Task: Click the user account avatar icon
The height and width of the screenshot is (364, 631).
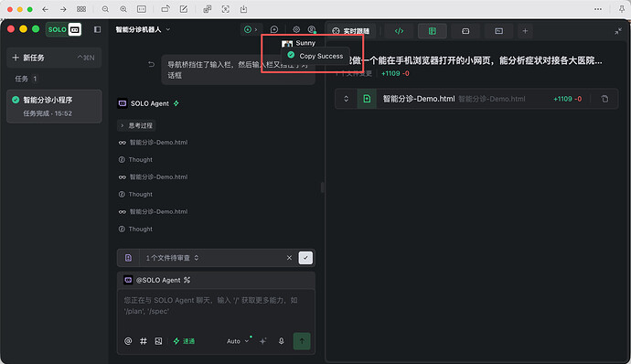Action: [x=312, y=29]
